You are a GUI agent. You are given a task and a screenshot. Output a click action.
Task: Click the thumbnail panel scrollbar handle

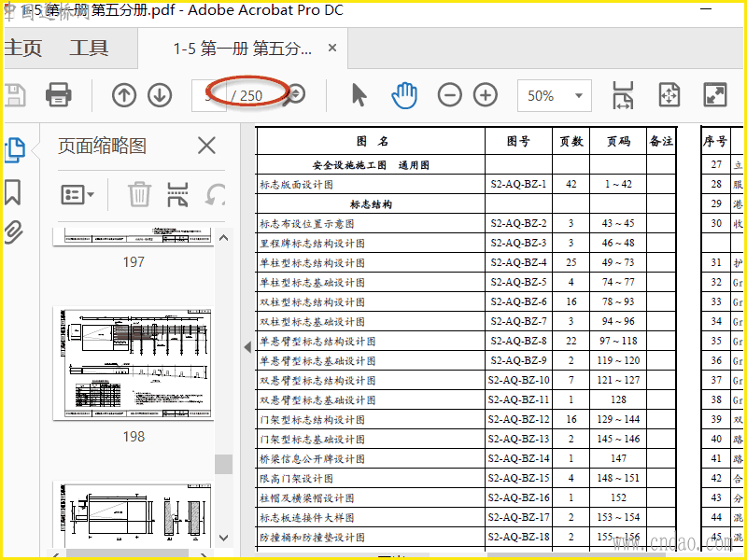point(223,464)
